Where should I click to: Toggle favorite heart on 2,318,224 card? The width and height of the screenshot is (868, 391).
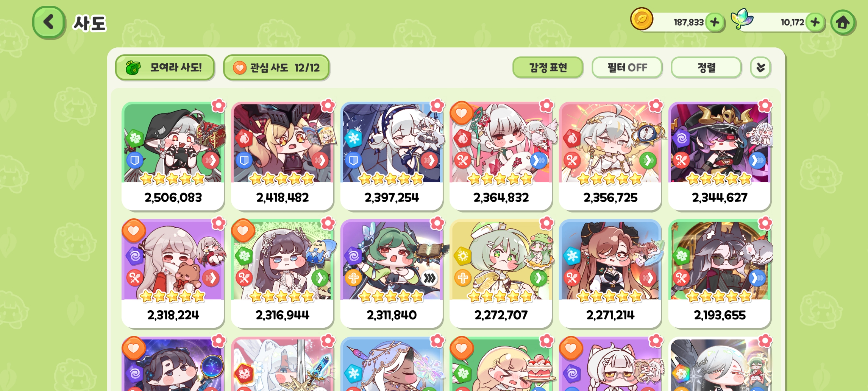click(x=133, y=230)
